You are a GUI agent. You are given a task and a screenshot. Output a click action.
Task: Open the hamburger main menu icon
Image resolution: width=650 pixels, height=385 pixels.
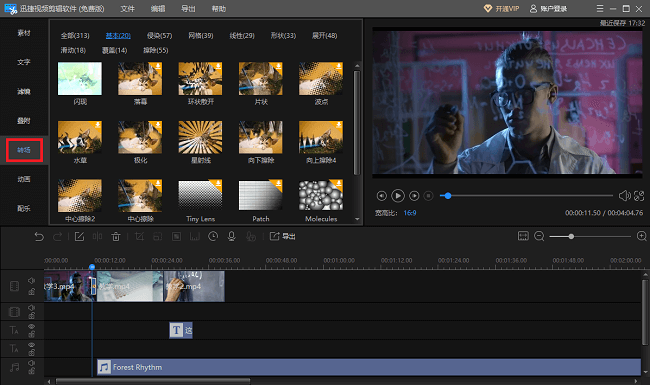point(600,8)
